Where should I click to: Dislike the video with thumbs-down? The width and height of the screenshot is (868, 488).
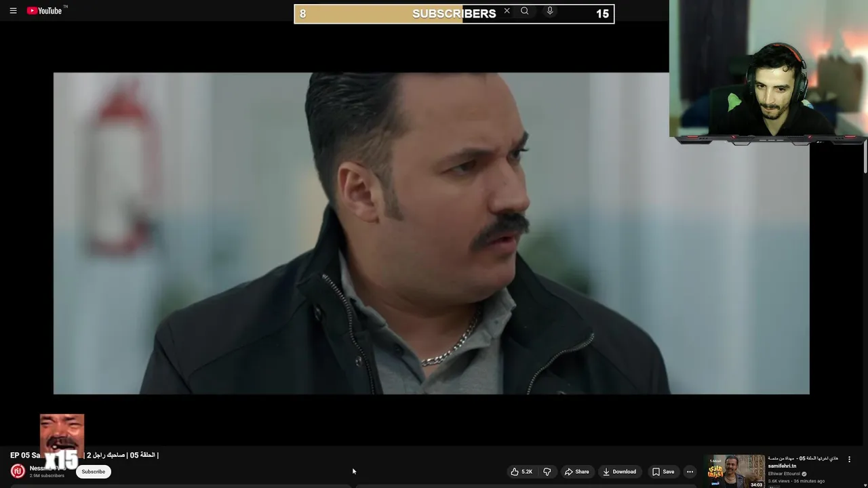[547, 472]
